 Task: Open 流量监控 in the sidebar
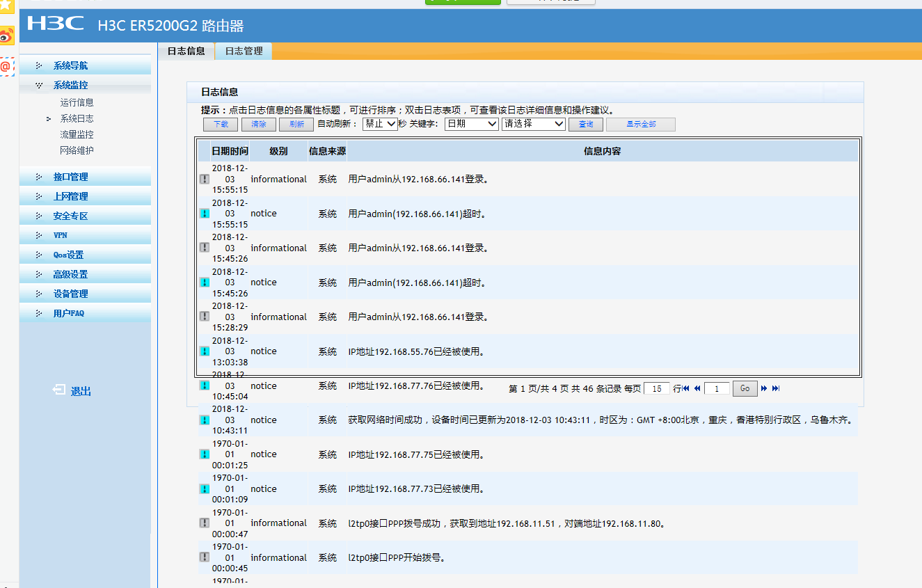point(77,134)
